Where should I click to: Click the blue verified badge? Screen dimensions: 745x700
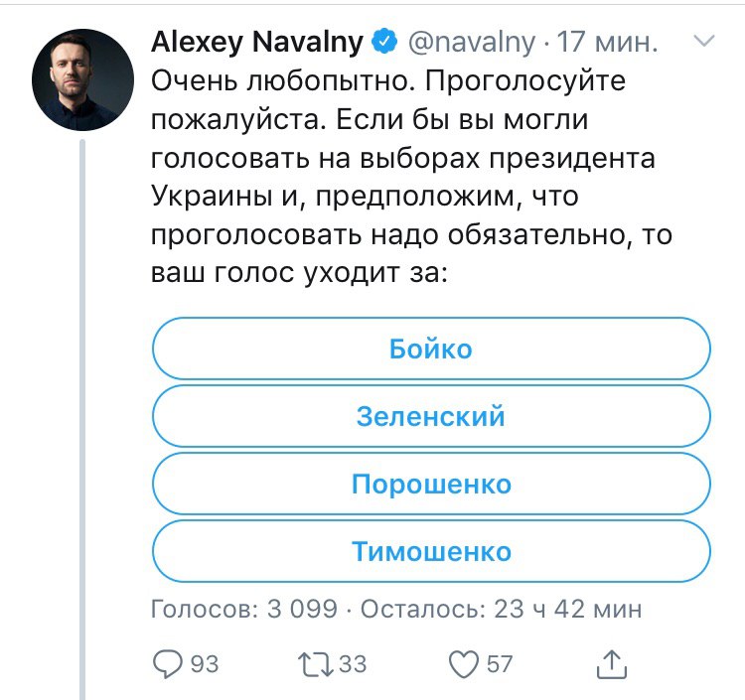pos(384,42)
